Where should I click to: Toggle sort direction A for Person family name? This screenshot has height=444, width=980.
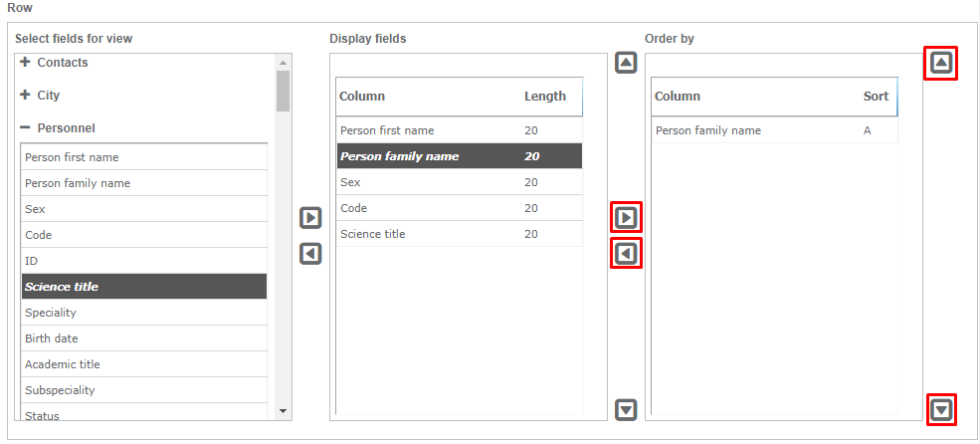[x=868, y=130]
